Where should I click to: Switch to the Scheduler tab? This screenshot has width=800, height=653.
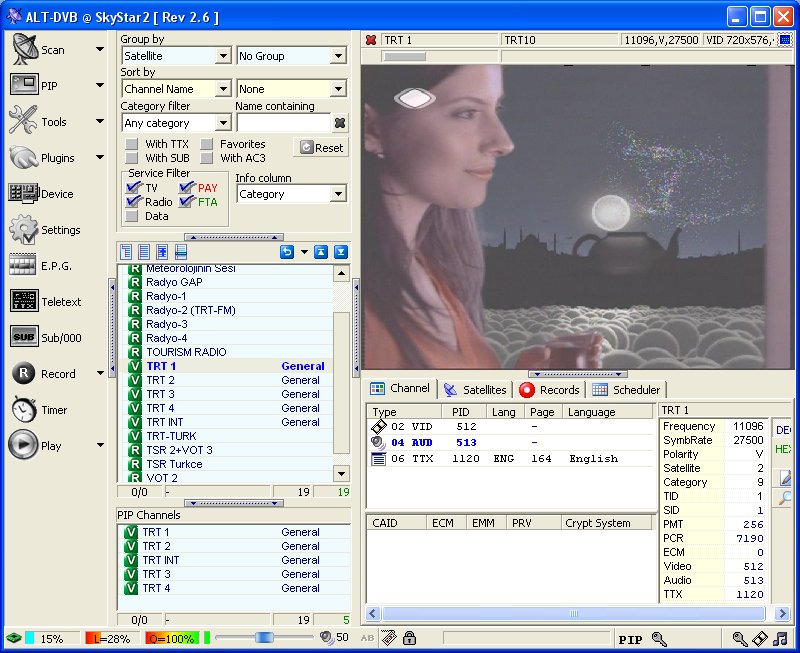click(627, 390)
